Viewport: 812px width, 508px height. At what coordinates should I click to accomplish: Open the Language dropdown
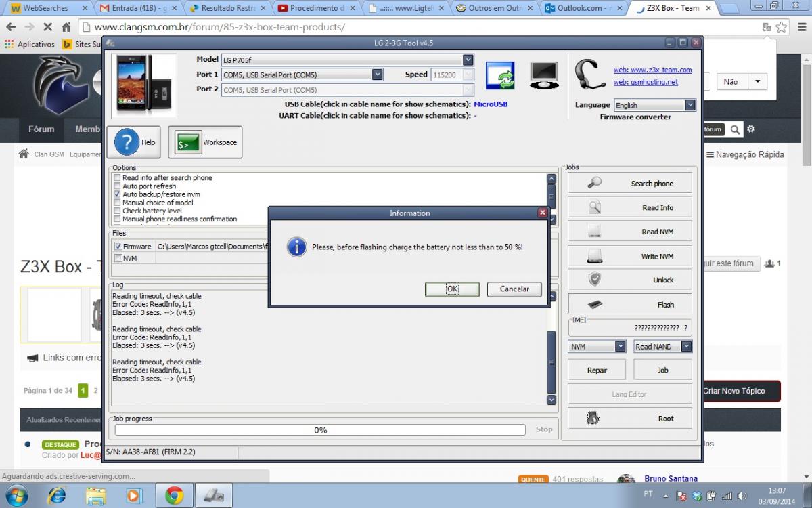690,105
